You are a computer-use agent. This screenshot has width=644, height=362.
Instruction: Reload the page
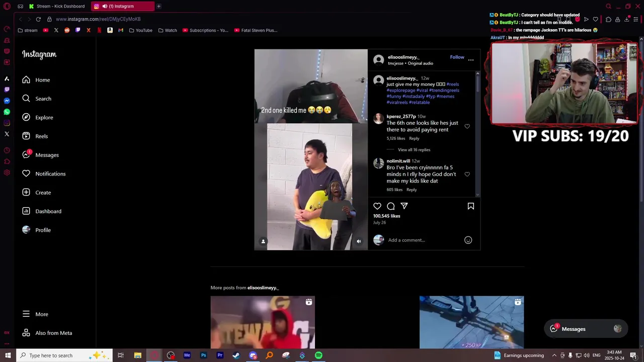38,19
